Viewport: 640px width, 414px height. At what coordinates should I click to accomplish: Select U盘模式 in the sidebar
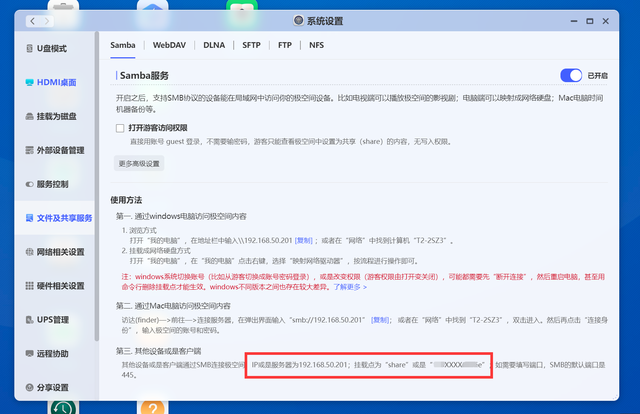pyautogui.click(x=55, y=49)
